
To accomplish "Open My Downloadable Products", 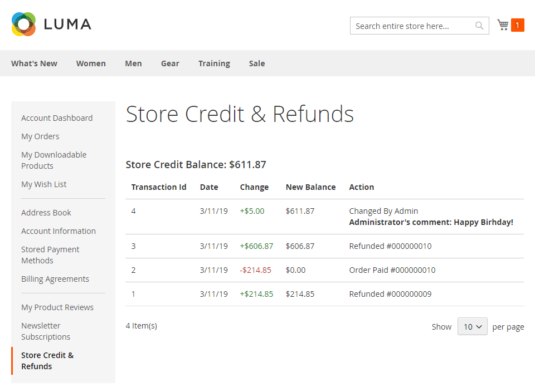I will 53,160.
